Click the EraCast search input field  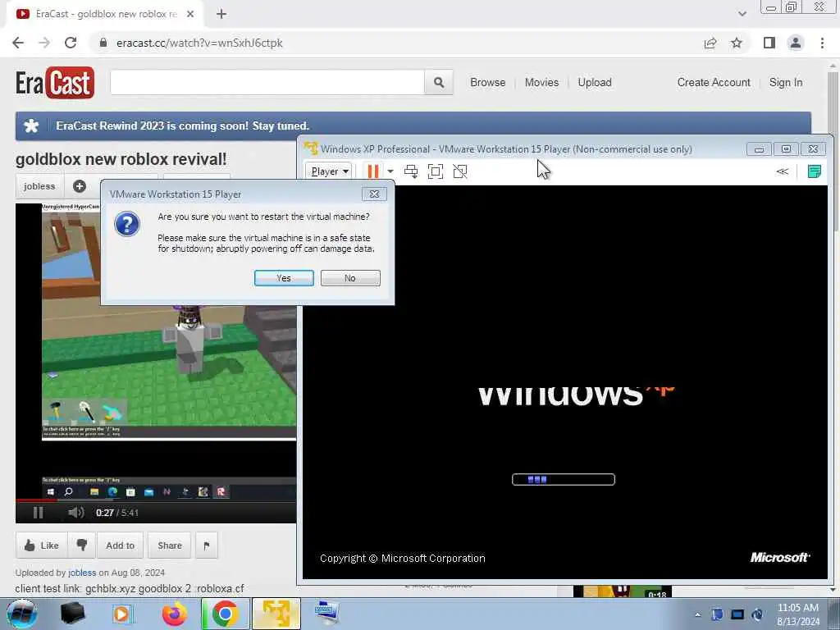(267, 83)
